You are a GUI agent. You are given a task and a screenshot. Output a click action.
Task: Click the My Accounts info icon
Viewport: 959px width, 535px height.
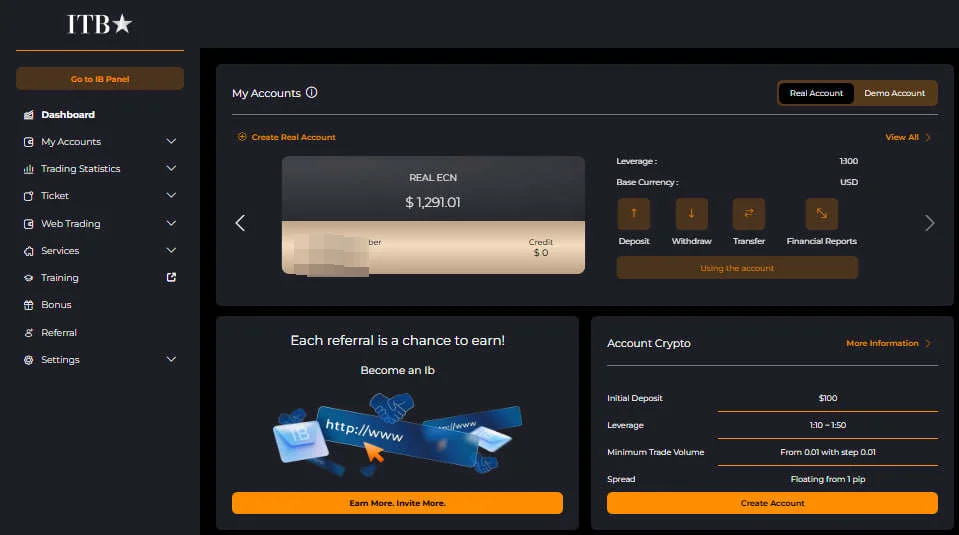pyautogui.click(x=311, y=92)
